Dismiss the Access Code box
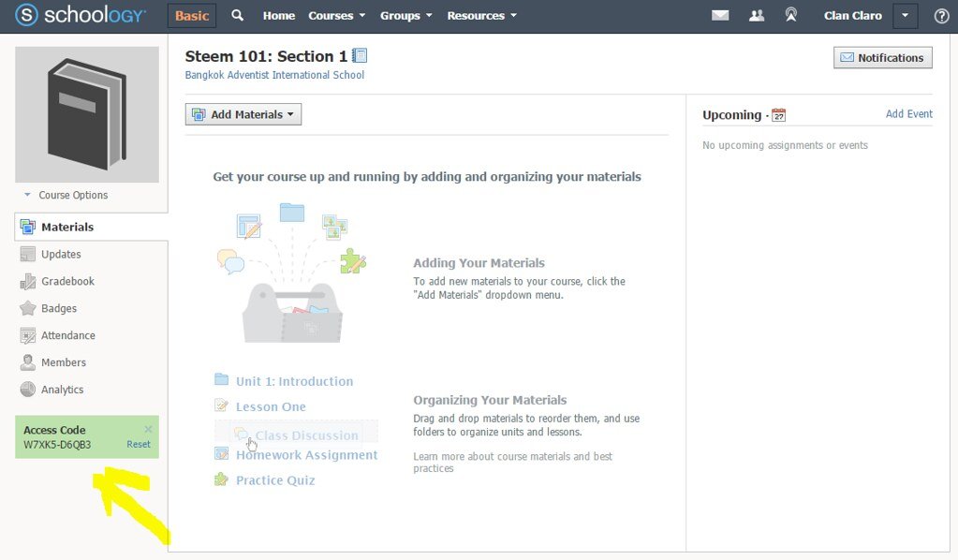Viewport: 958px width, 560px height. [x=148, y=429]
